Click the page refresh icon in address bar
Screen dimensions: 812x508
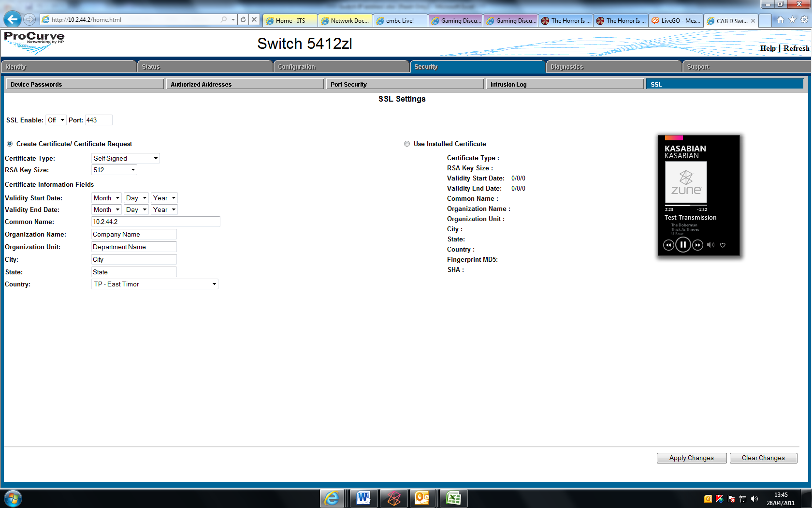tap(243, 20)
